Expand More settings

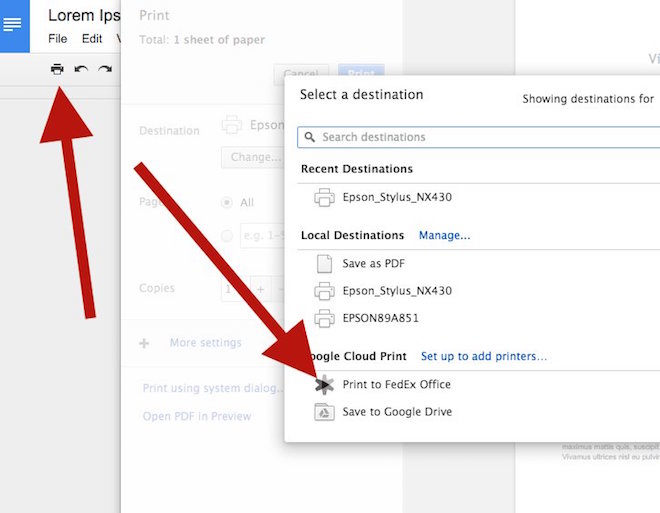coord(205,343)
